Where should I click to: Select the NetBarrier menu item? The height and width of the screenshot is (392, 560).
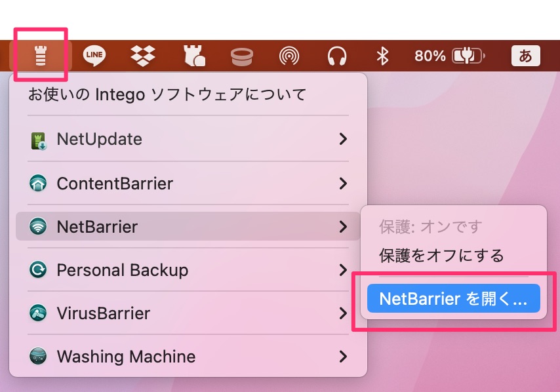pyautogui.click(x=188, y=226)
